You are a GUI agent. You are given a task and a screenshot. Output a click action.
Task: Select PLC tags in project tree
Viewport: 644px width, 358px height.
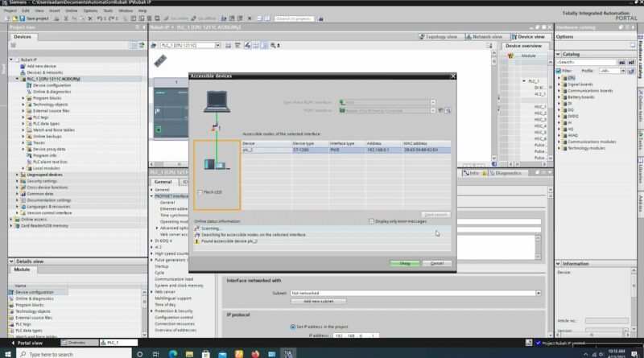(41, 117)
